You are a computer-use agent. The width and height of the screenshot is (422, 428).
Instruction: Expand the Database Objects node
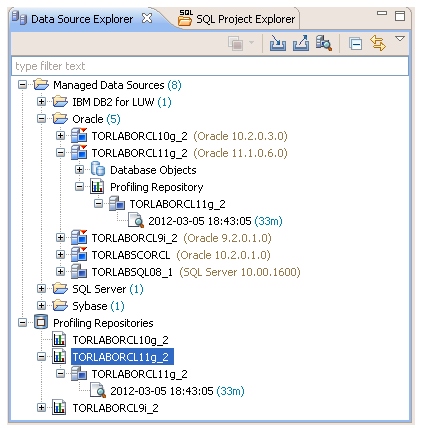(79, 170)
